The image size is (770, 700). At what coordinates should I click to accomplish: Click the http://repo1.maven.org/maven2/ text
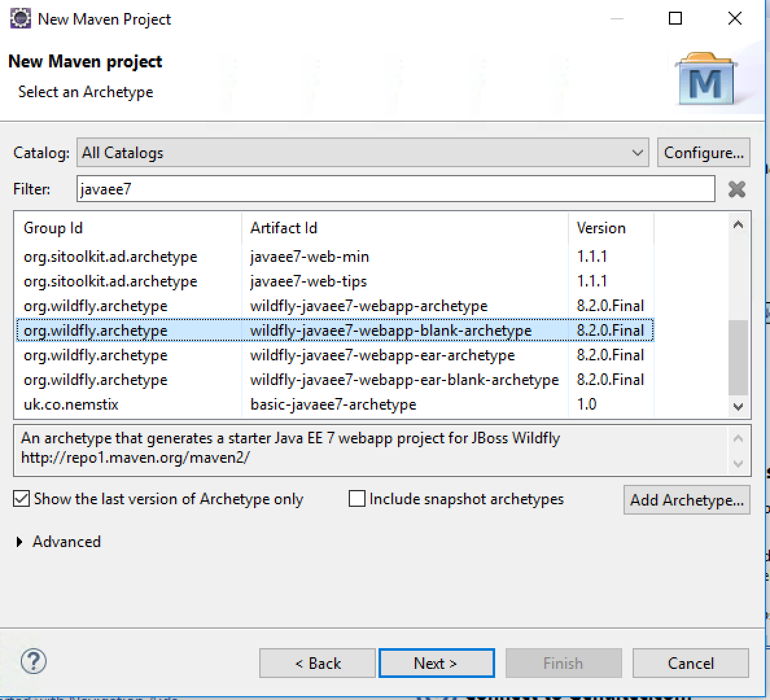135,458
